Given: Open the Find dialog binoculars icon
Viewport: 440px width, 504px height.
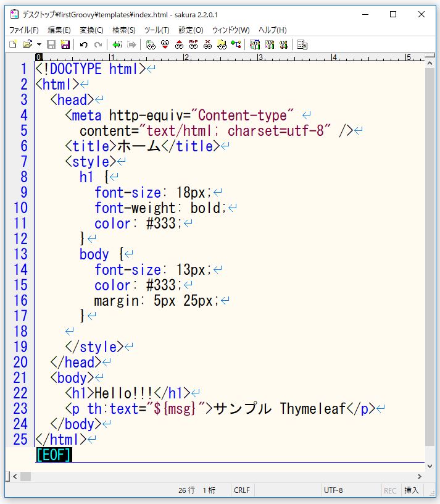Looking at the screenshot, I should pos(151,44).
